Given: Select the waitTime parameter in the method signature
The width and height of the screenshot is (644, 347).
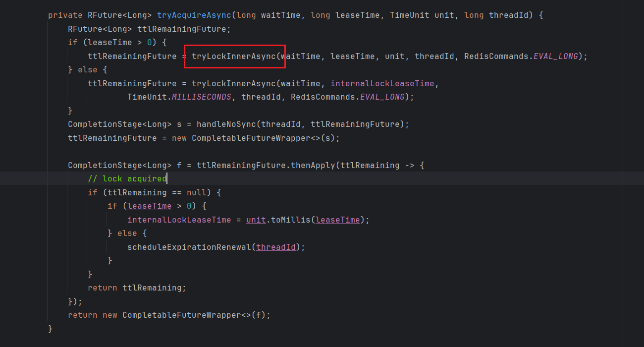Looking at the screenshot, I should pos(281,15).
